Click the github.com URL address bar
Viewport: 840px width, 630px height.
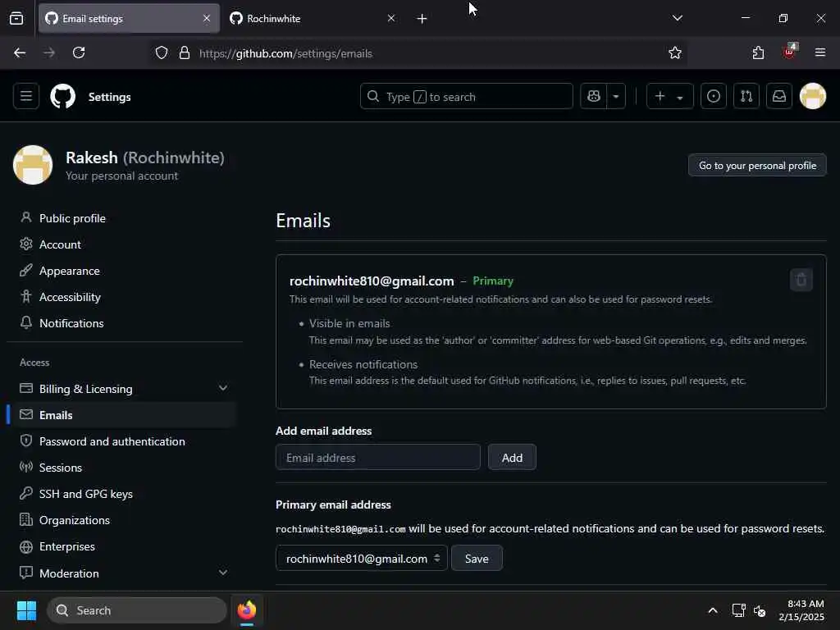click(428, 53)
